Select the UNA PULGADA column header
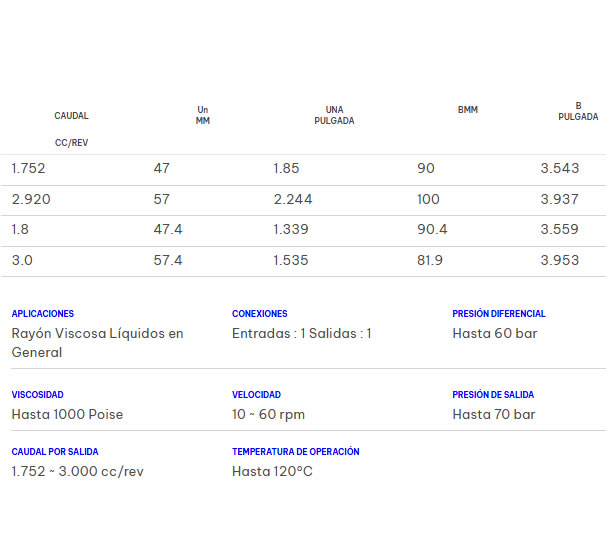606x545 pixels. coord(334,115)
